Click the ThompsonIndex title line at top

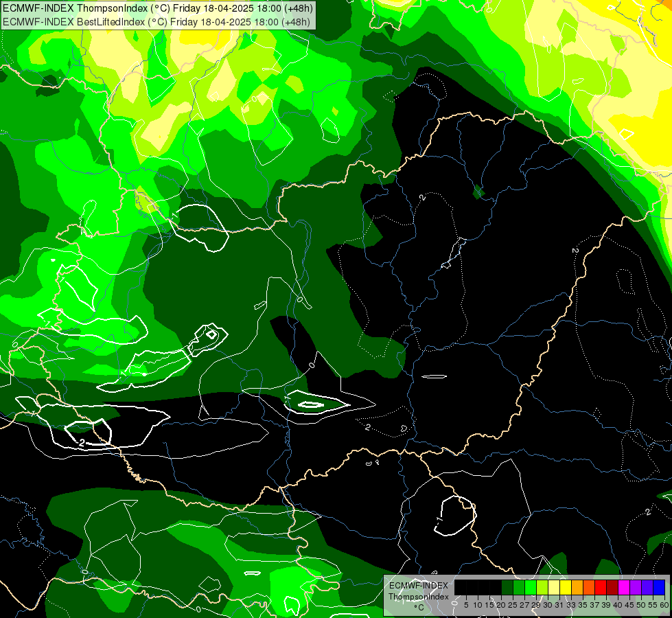coord(158,8)
